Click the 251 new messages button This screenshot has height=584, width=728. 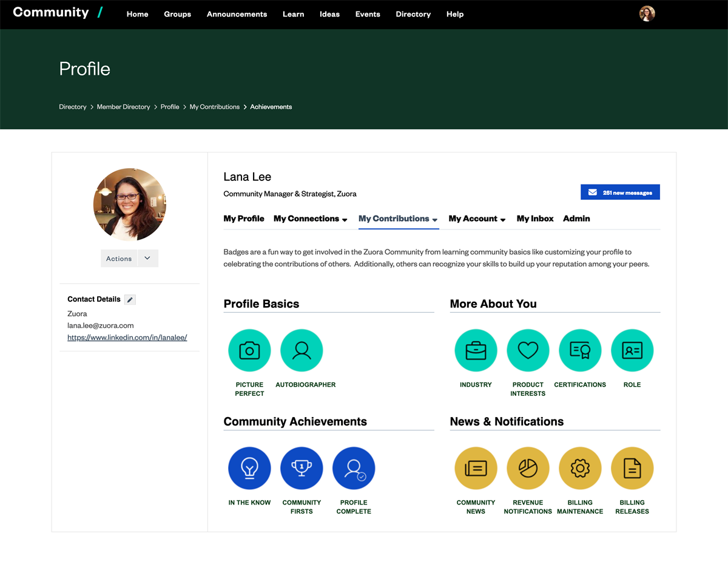click(x=620, y=192)
